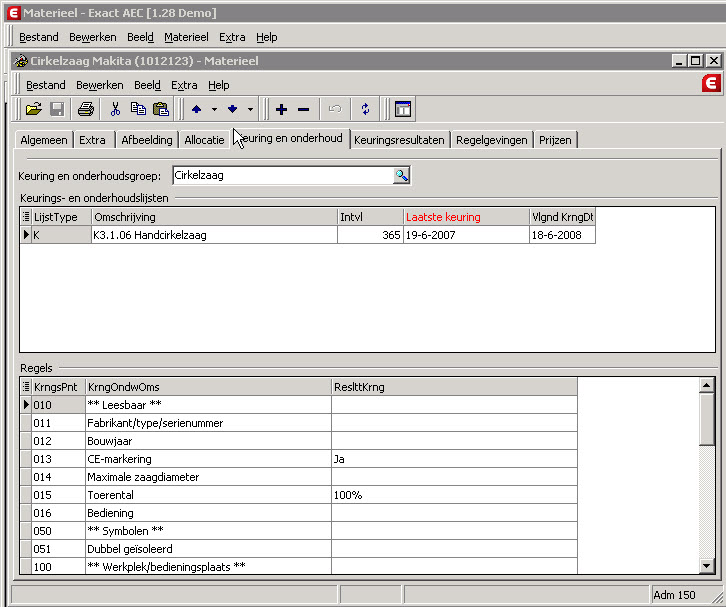Screen dimensions: 726x607
Task: Open dropdown next to down arrow
Action: [250, 110]
